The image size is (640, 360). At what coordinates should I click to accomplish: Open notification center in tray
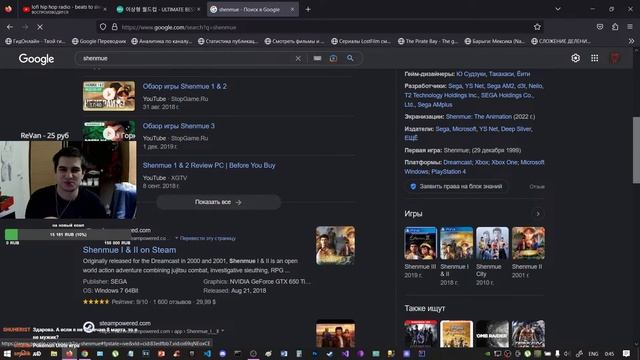pos(627,353)
